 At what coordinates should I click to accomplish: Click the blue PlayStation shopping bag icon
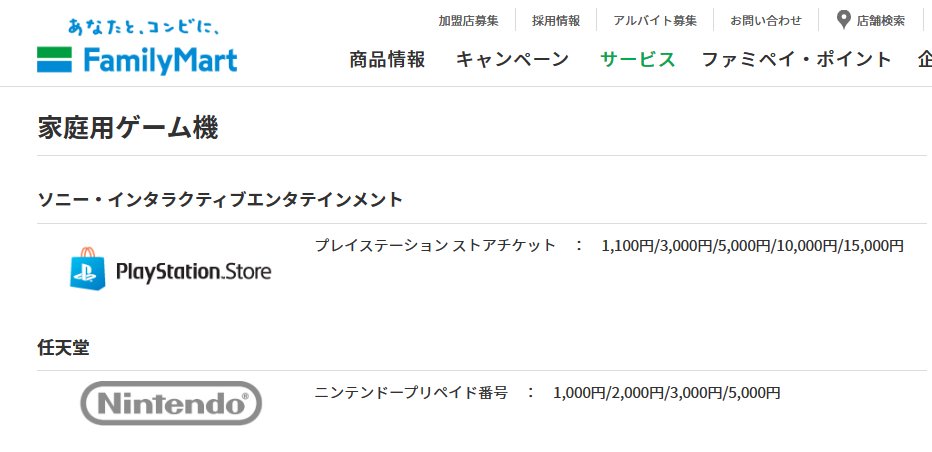click(x=88, y=269)
